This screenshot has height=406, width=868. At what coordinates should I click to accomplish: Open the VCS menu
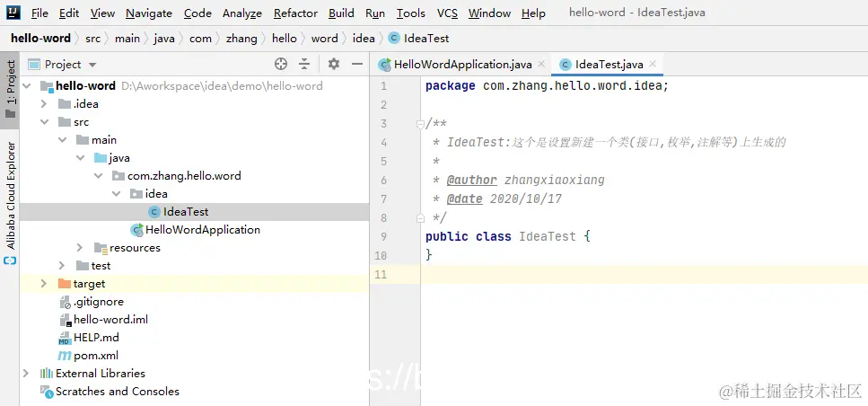pyautogui.click(x=447, y=13)
